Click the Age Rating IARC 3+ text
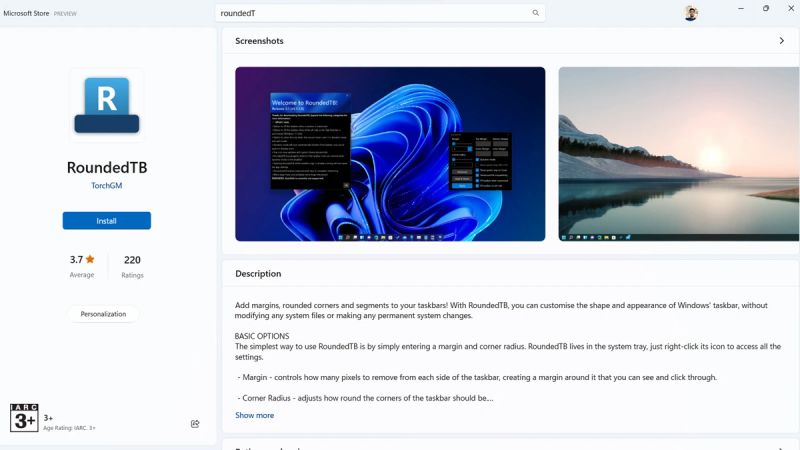The image size is (800, 450). click(x=69, y=428)
